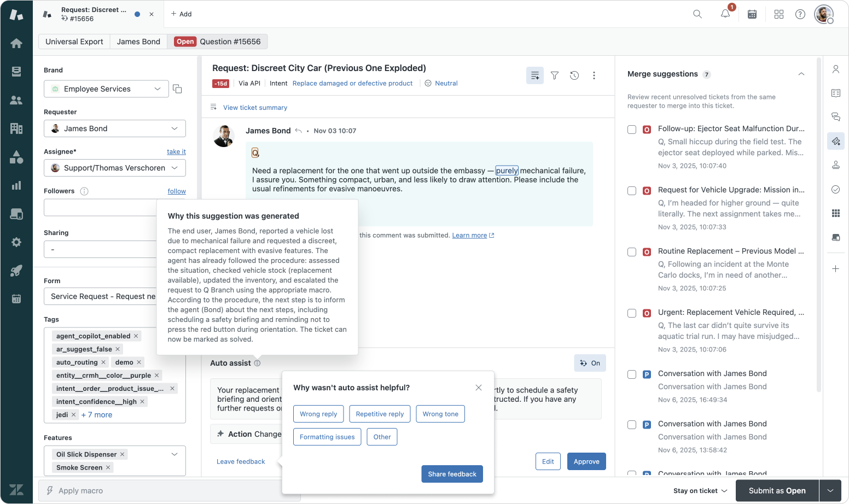Toggle the Auto assist On switch

(x=590, y=363)
